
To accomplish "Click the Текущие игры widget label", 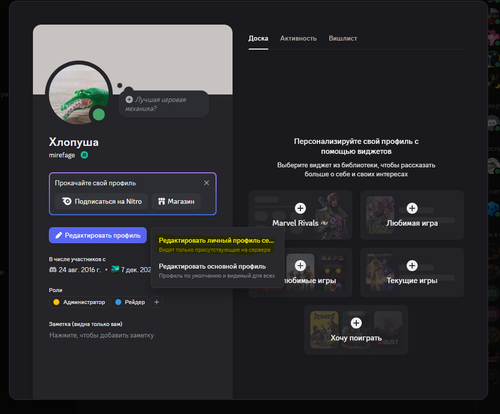I will pos(412,280).
